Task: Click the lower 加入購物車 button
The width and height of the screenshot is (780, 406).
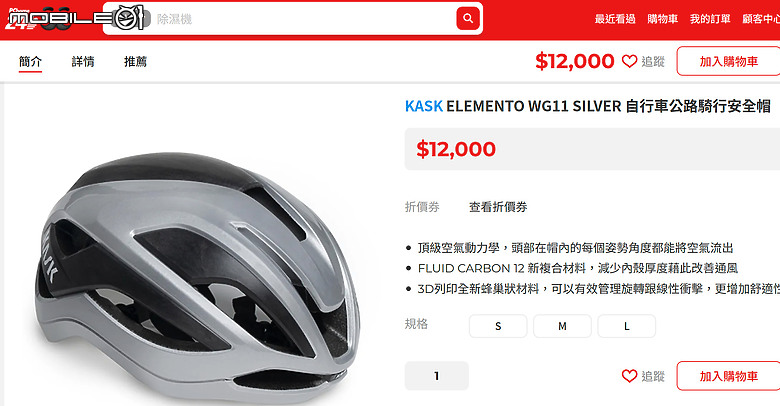Action: pyautogui.click(x=728, y=376)
